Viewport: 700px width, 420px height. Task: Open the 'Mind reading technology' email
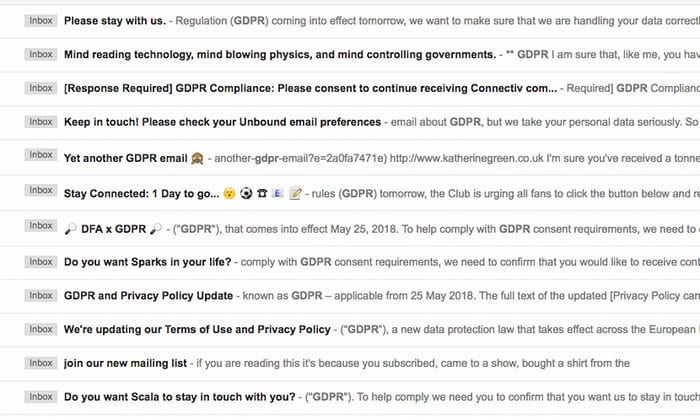[x=350, y=54]
